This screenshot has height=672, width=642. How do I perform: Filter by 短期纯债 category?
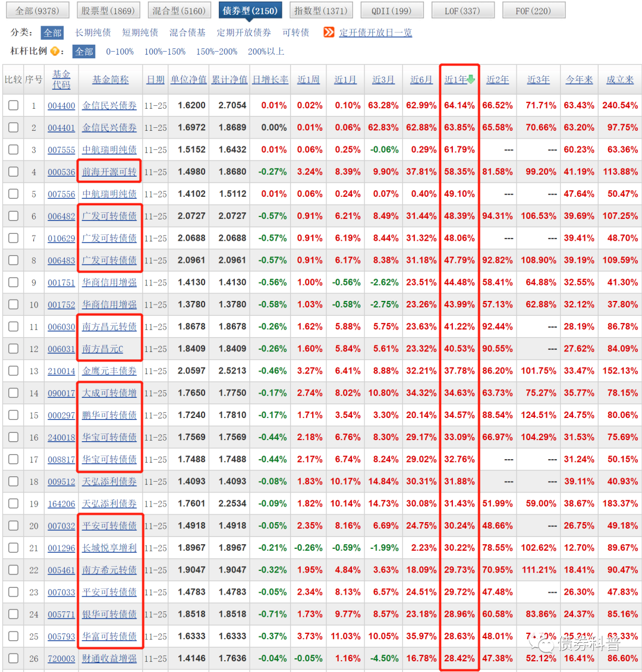tap(140, 33)
